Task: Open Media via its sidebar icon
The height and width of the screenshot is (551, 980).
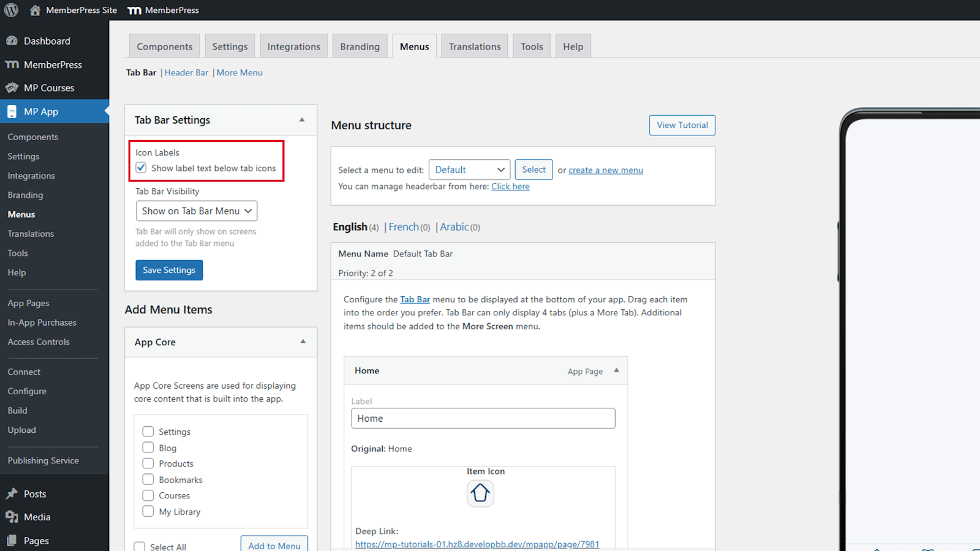Action: point(12,517)
